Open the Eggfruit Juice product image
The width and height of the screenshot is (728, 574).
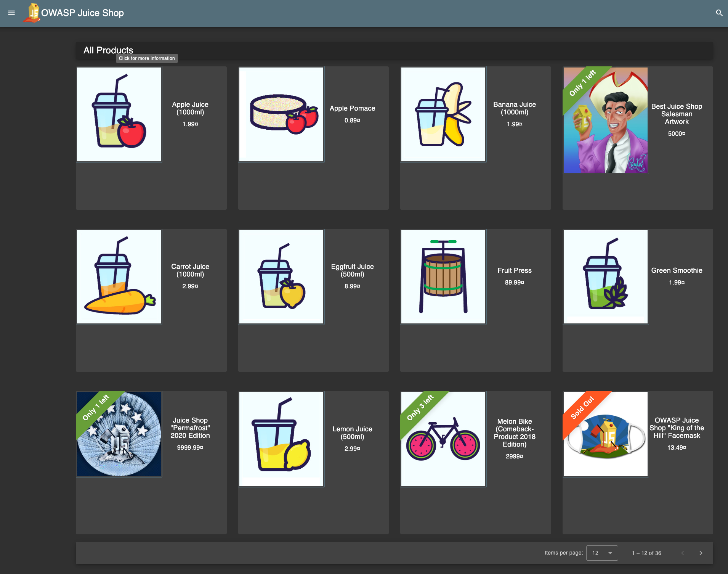click(x=281, y=277)
